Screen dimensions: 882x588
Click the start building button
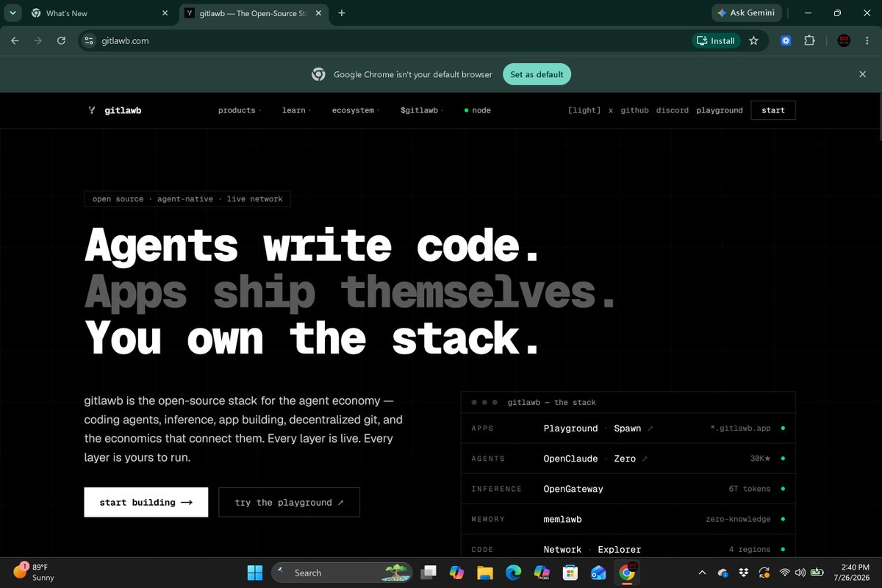point(146,502)
